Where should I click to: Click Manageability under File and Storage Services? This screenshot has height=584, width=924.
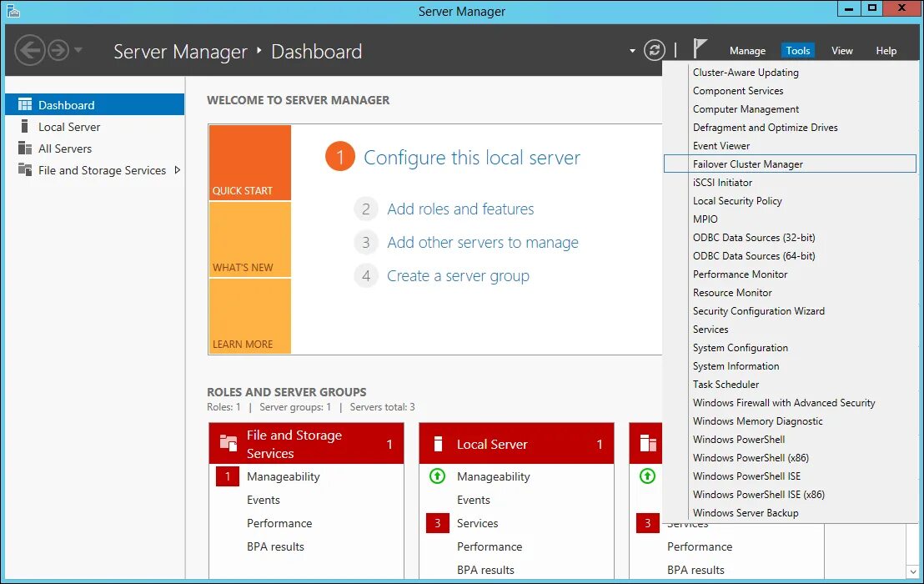pyautogui.click(x=284, y=476)
